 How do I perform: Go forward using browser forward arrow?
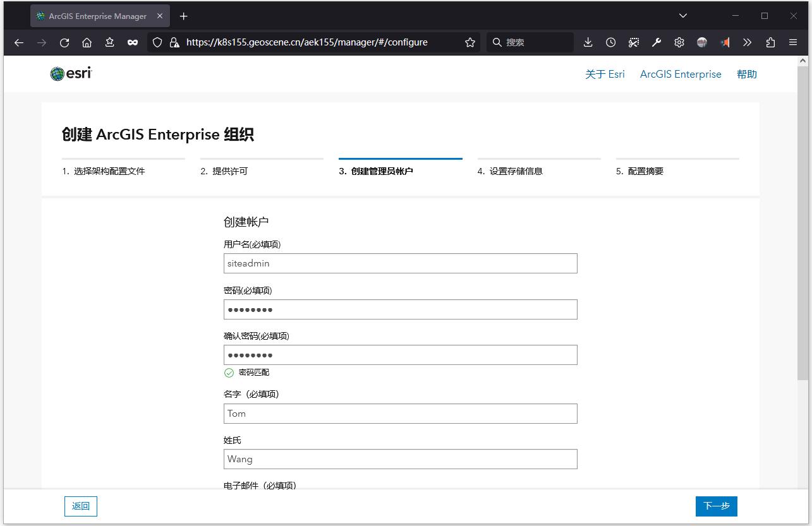click(42, 42)
